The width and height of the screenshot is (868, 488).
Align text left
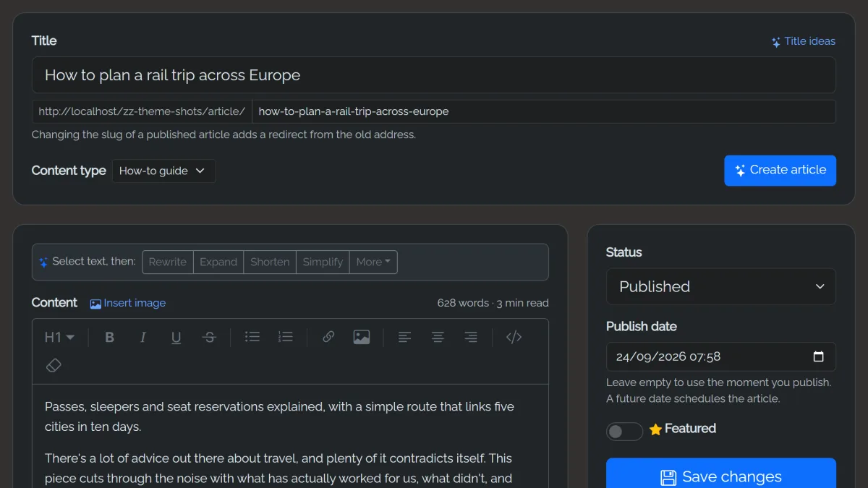(x=404, y=337)
